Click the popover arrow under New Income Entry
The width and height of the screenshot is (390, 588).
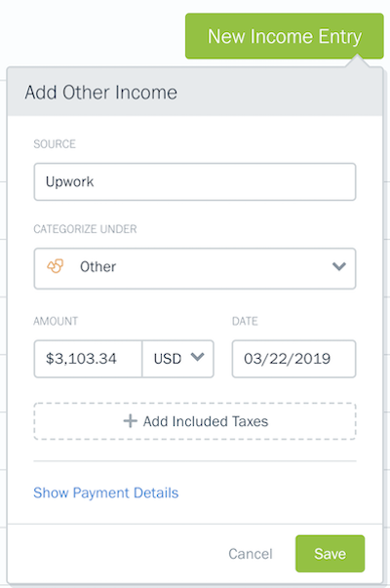[x=357, y=60]
